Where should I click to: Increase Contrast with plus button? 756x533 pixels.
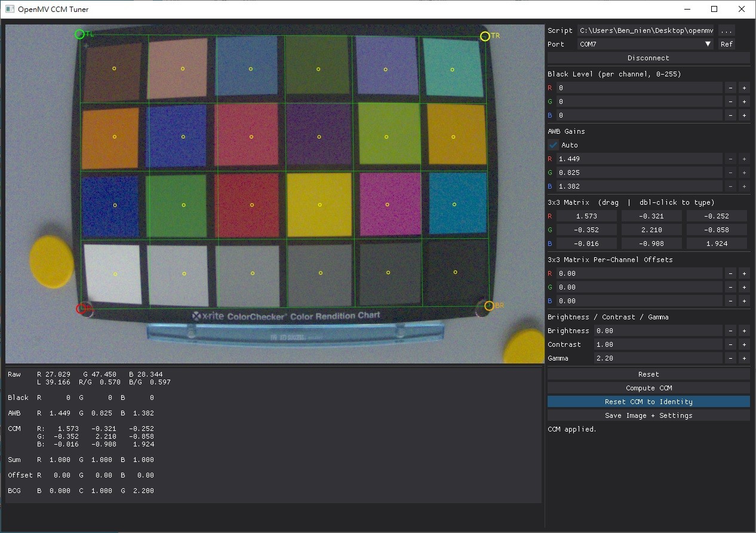744,344
